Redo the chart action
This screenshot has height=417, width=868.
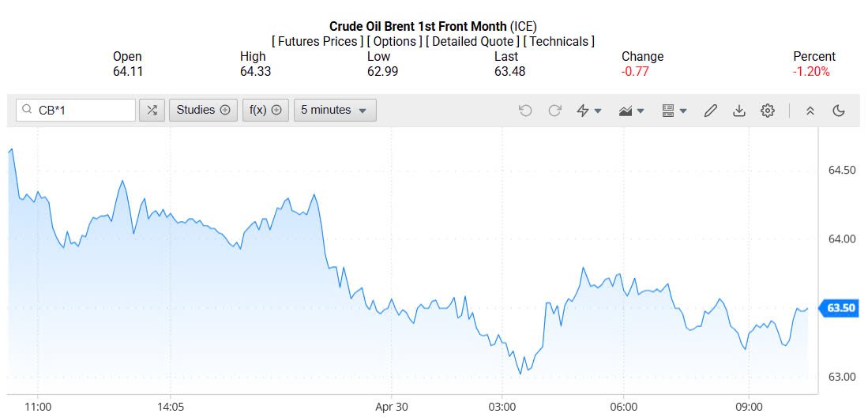tap(554, 111)
